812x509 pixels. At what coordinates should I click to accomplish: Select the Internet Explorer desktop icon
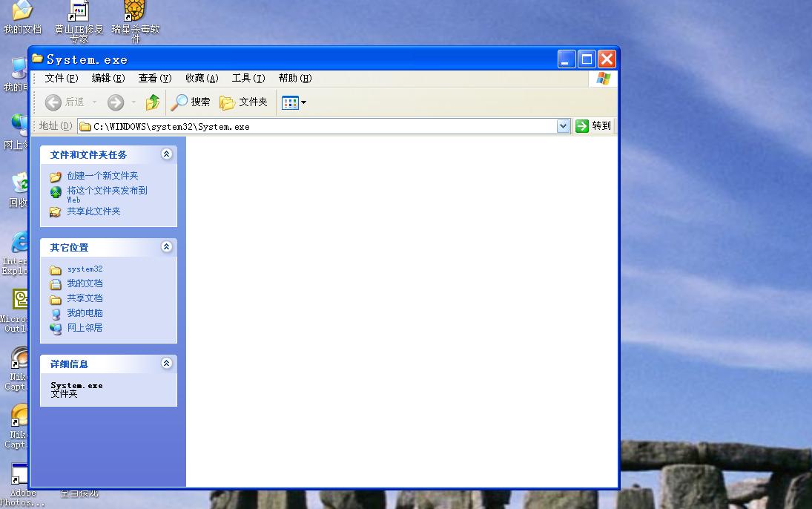coord(16,254)
